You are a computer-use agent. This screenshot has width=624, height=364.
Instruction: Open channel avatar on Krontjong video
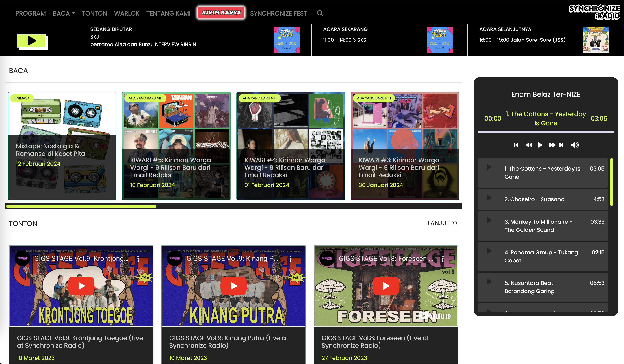point(23,258)
